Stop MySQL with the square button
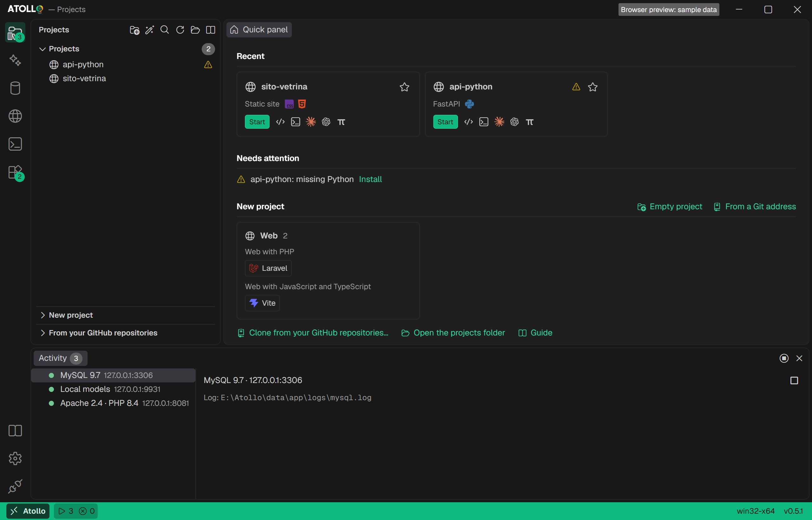The width and height of the screenshot is (812, 520). [794, 380]
